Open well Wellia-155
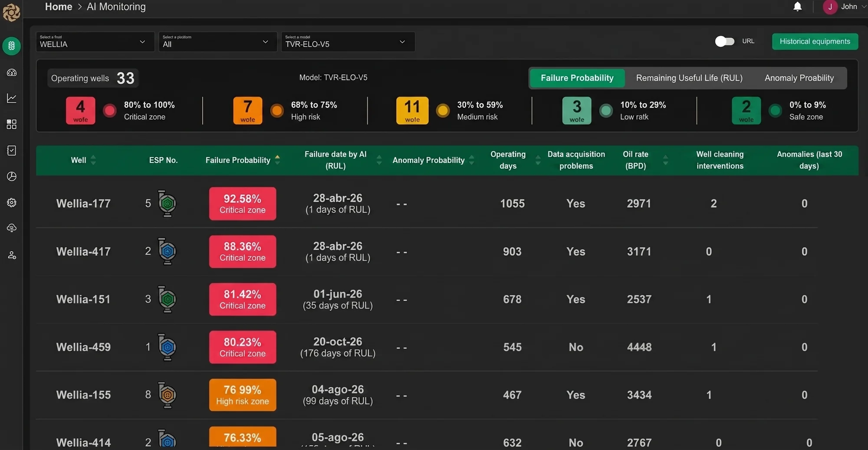Image resolution: width=868 pixels, height=450 pixels. [83, 395]
